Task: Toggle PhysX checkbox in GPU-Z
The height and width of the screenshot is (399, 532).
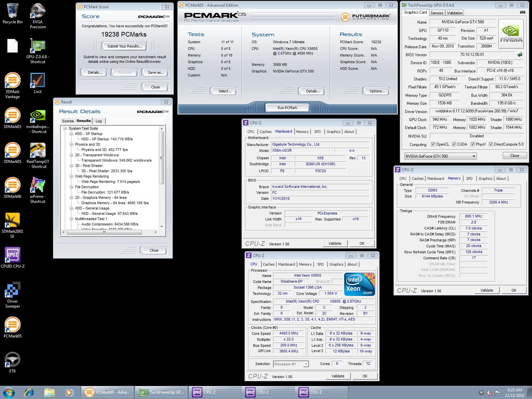Action: coord(472,144)
